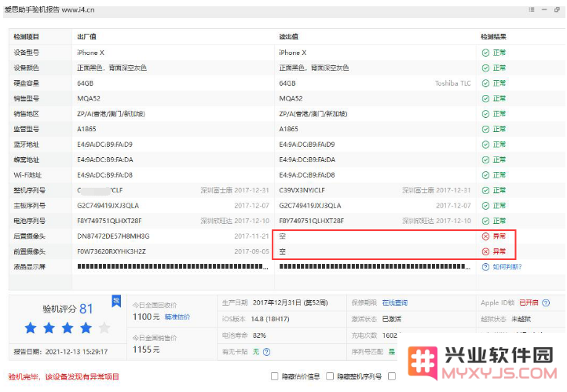Click the green check icon for 销售型号
This screenshot has width=567, height=392.
point(485,99)
